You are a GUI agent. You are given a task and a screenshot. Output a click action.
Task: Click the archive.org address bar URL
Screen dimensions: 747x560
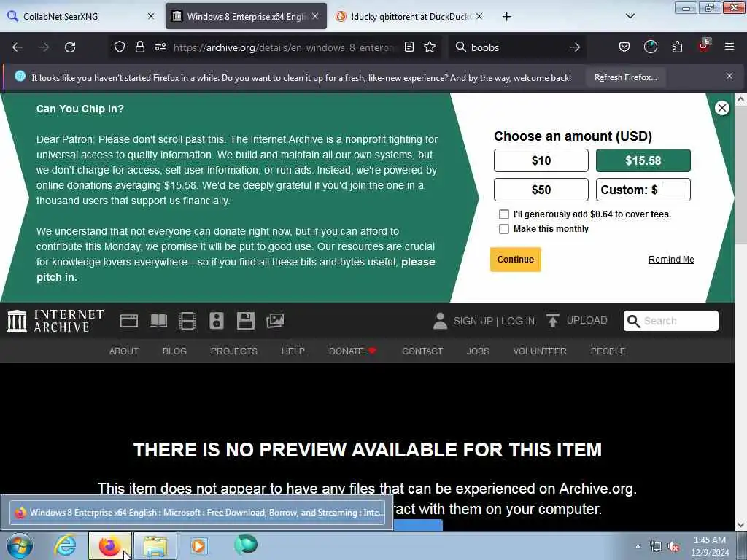(284, 47)
